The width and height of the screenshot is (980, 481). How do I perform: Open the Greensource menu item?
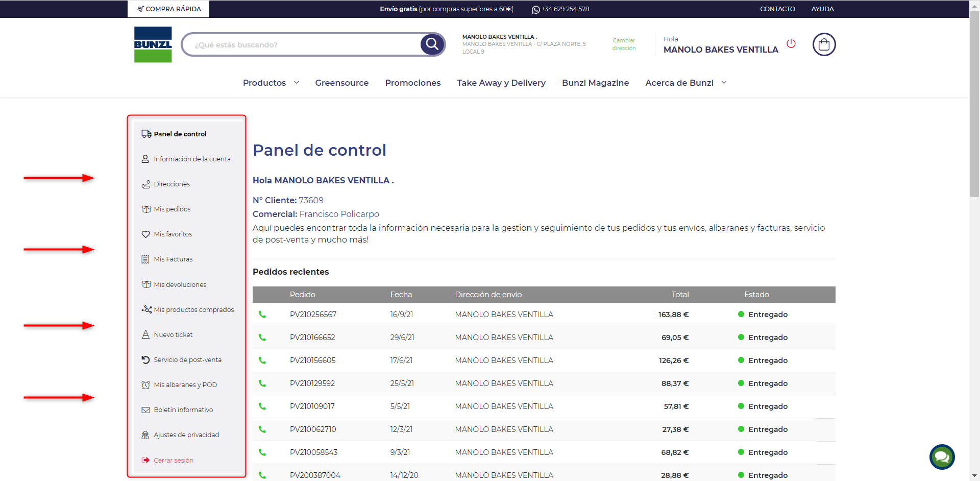[x=342, y=83]
